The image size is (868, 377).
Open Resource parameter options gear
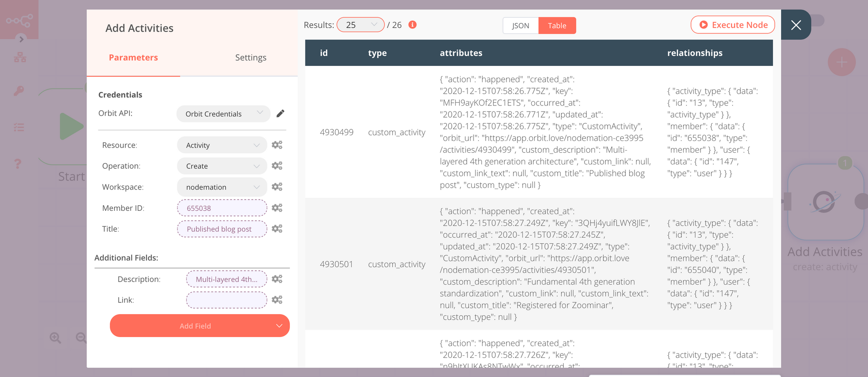pos(277,145)
